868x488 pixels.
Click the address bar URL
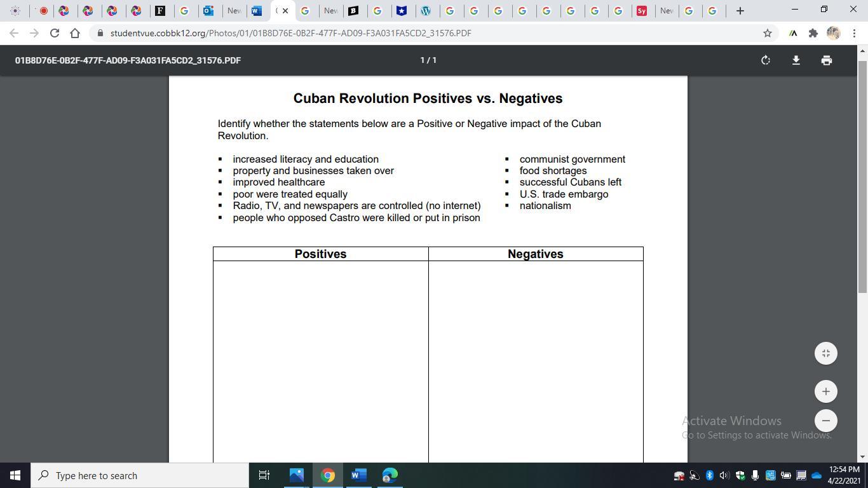290,33
